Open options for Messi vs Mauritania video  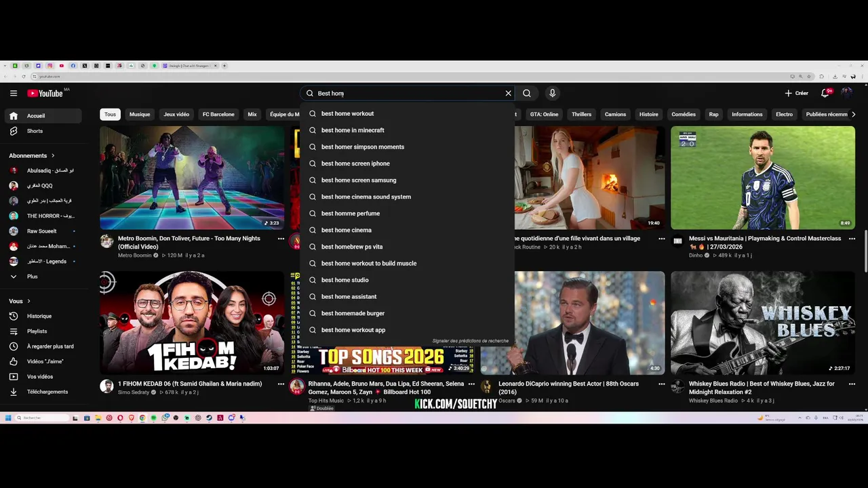click(x=852, y=239)
